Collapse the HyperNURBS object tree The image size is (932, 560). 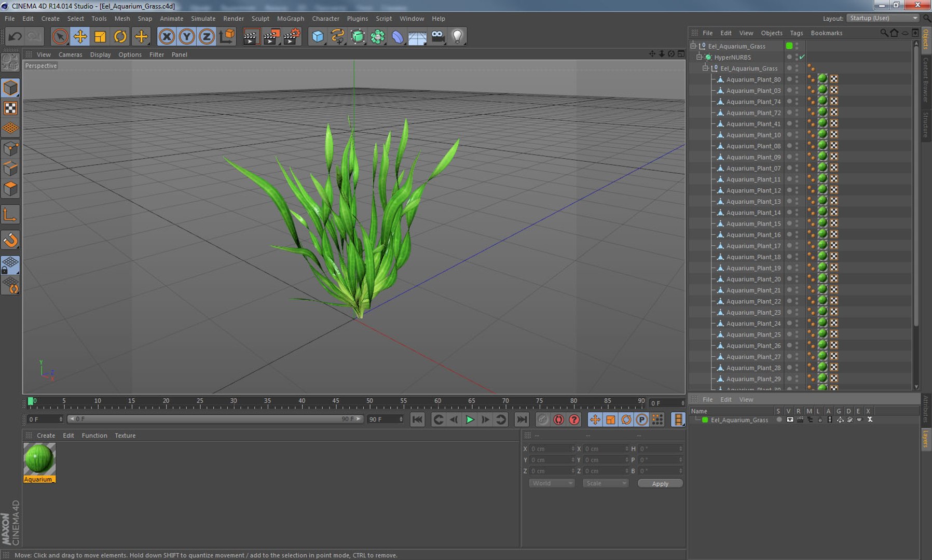699,57
